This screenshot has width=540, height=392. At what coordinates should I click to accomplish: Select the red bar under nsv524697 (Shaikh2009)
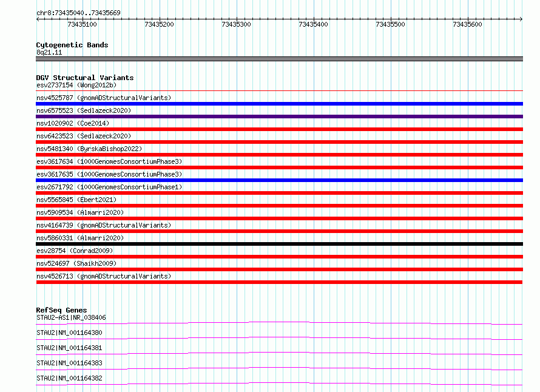pos(279,269)
